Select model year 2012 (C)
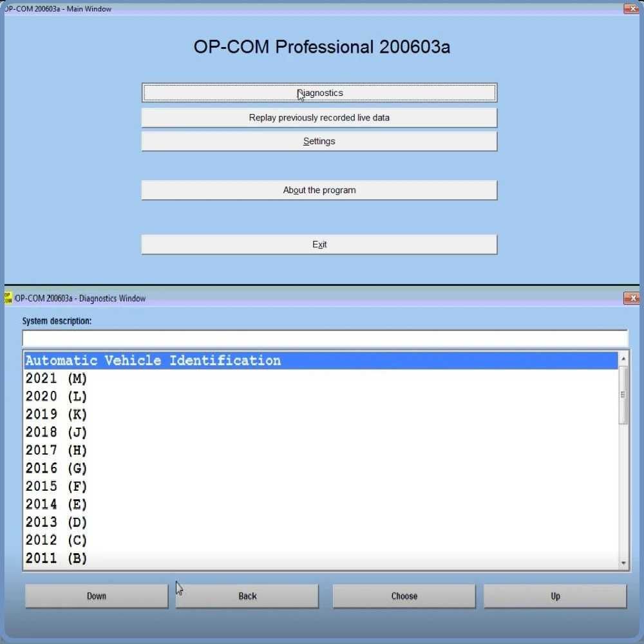The image size is (644, 644). 321,540
